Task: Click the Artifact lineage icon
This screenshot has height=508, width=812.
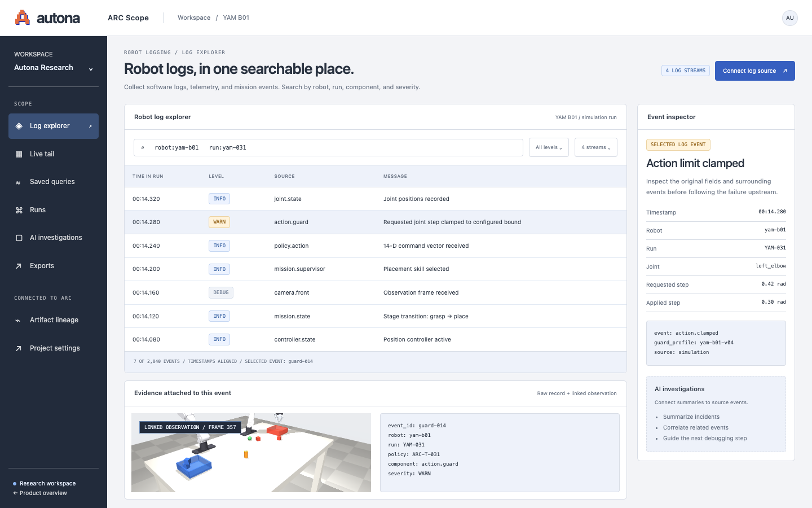Action: pos(19,321)
